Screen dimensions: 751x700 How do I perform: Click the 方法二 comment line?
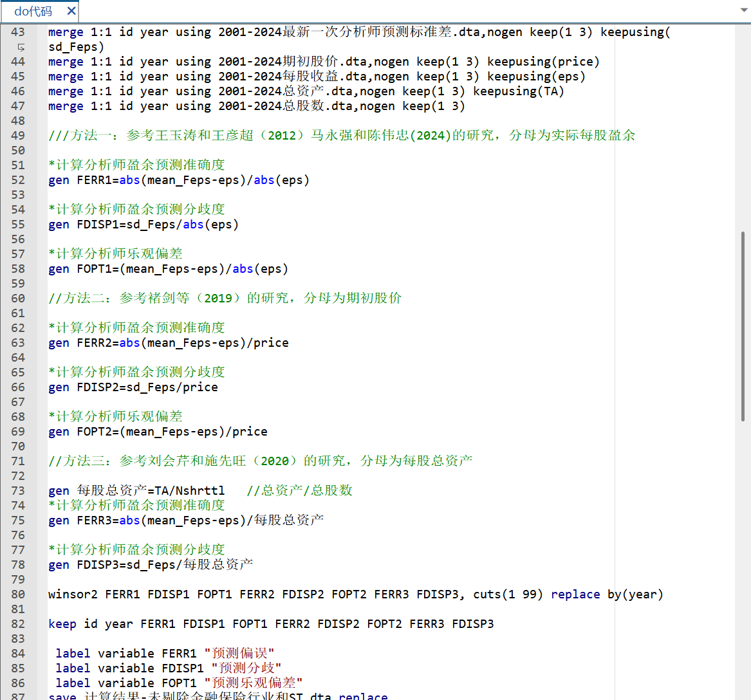[225, 299]
